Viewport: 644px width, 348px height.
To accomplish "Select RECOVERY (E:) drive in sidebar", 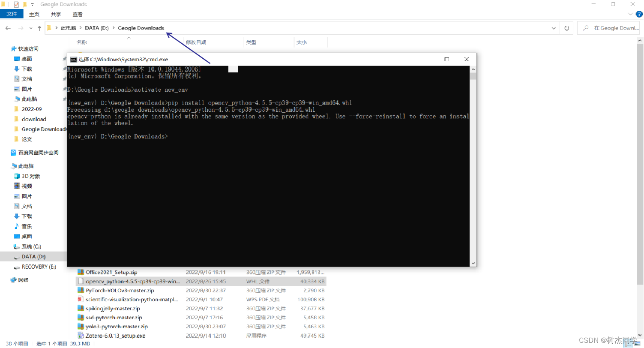I will pyautogui.click(x=39, y=267).
